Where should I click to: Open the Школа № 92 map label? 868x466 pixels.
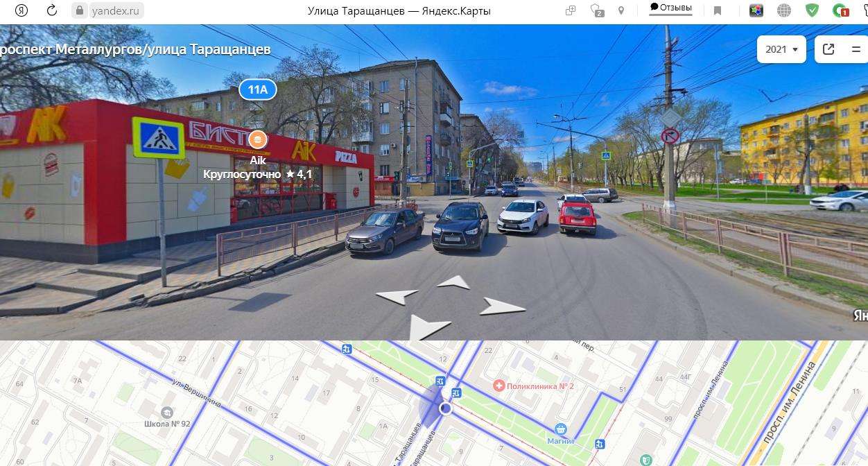point(167,424)
